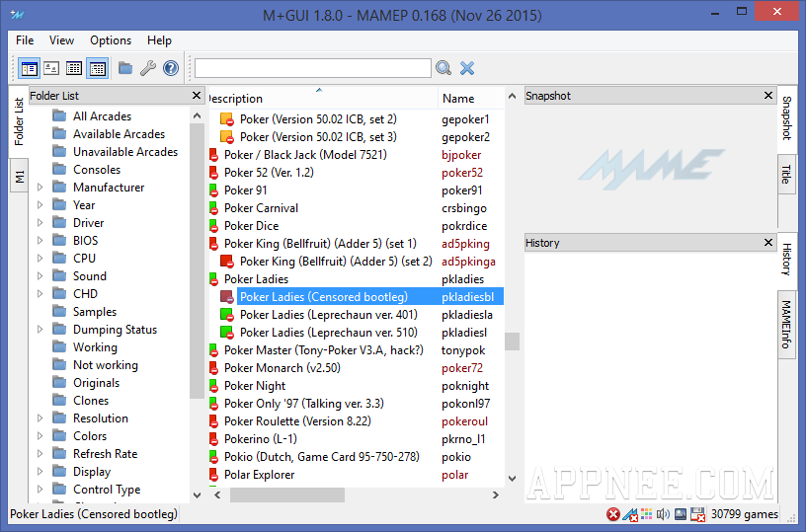Expand the CPU folder
Viewport: 806px width, 532px height.
pyautogui.click(x=40, y=259)
